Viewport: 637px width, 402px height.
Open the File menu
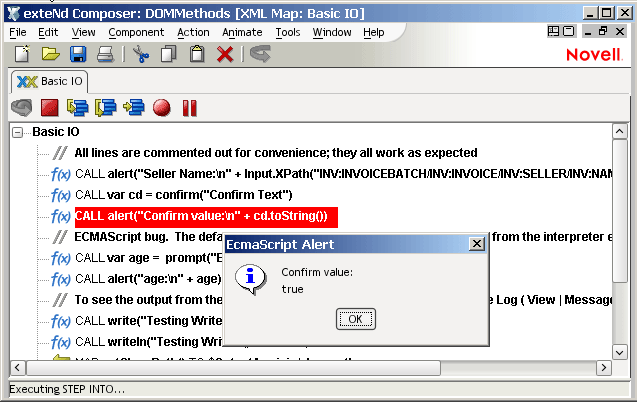tap(17, 32)
